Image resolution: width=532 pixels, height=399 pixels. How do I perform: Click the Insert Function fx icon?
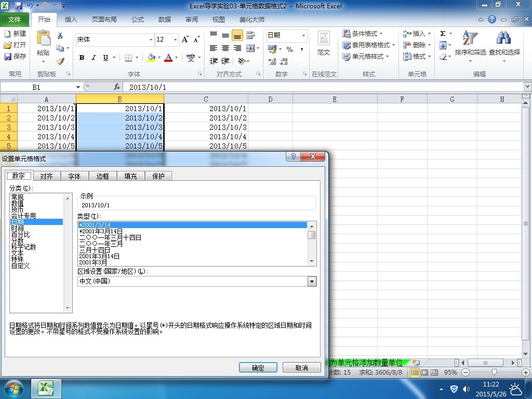coord(117,87)
